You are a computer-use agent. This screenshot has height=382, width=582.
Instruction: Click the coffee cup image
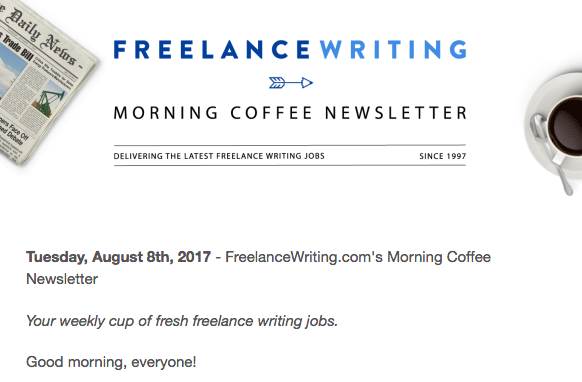tap(555, 130)
